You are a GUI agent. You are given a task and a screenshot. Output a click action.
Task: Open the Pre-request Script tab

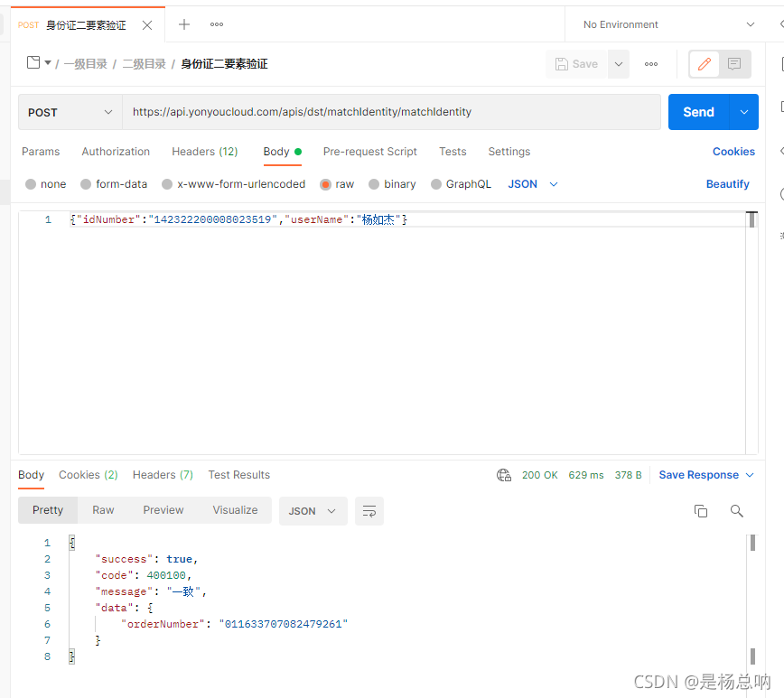tap(370, 152)
